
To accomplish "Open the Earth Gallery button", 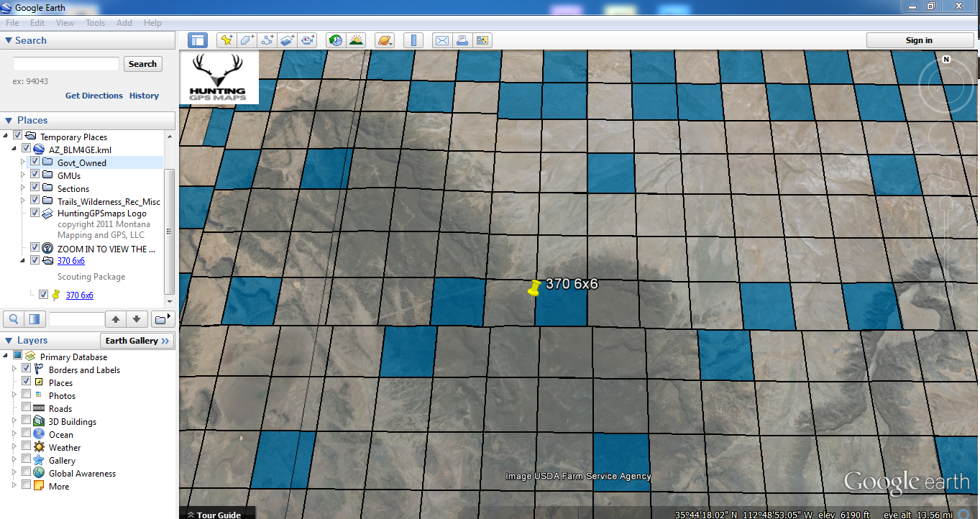I will coord(137,341).
